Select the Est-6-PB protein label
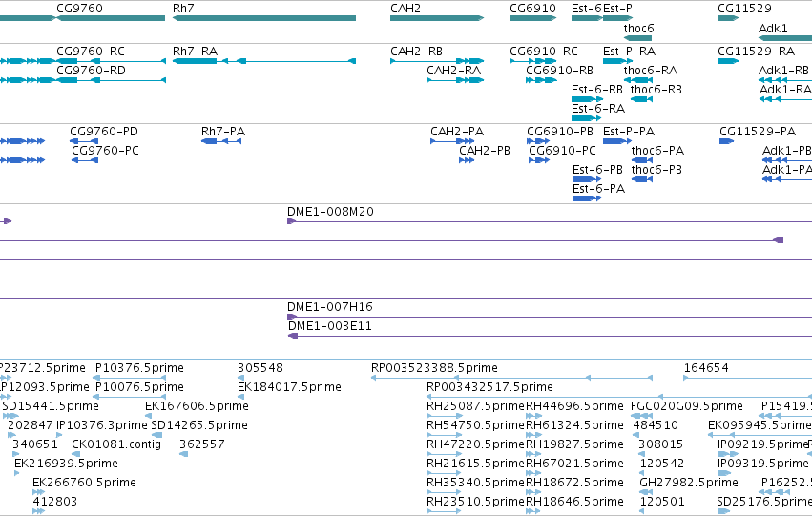The height and width of the screenshot is (516, 812). tap(597, 170)
